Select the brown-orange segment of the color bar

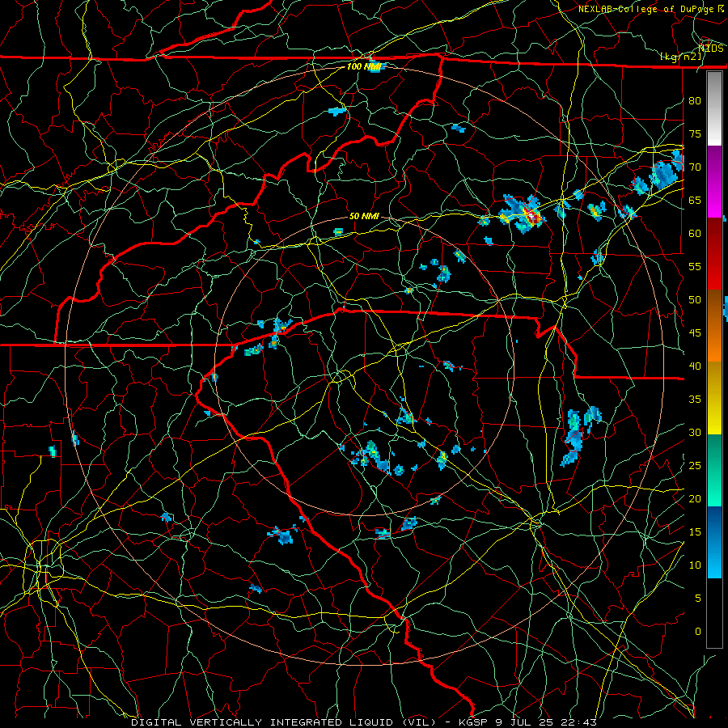coord(714,326)
